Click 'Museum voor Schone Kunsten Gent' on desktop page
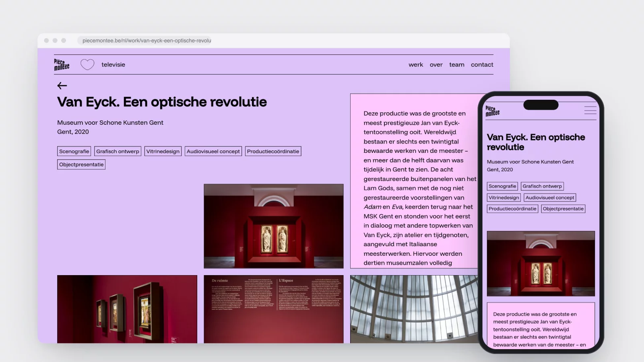 coord(110,123)
